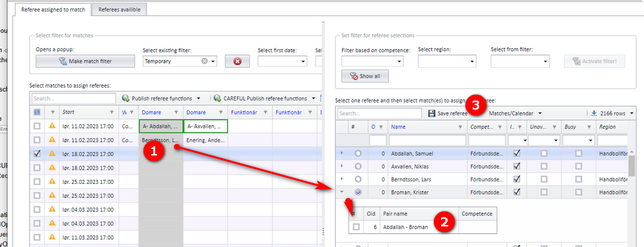
Task: Open Publish referee functions menu arrow
Action: coord(198,99)
